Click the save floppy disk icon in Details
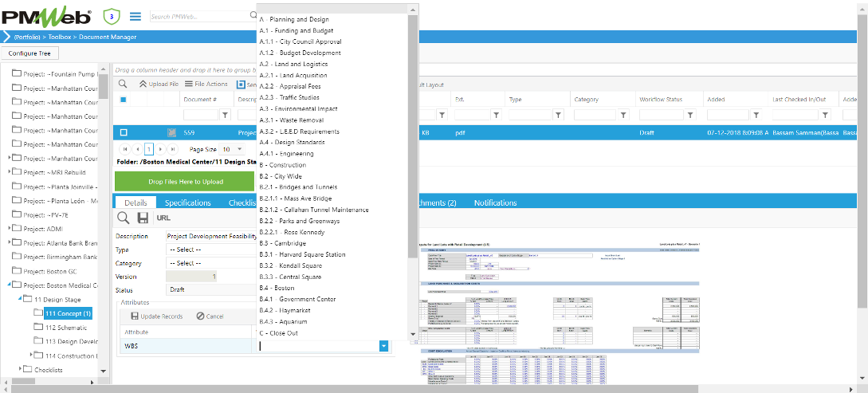Image resolution: width=868 pixels, height=393 pixels. 143,218
